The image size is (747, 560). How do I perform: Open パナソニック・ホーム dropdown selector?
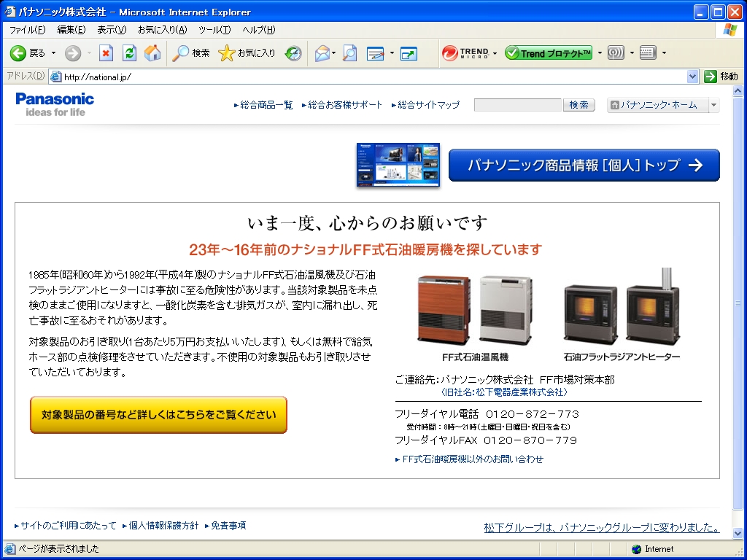(x=713, y=105)
